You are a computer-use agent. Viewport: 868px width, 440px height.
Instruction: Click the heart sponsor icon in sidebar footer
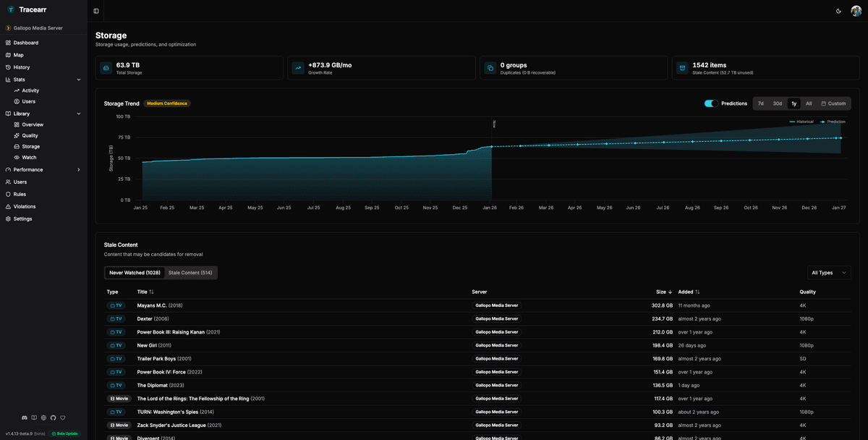pos(62,418)
